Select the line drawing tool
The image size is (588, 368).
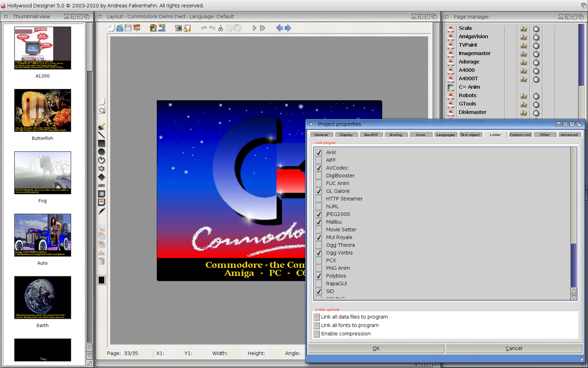102,135
